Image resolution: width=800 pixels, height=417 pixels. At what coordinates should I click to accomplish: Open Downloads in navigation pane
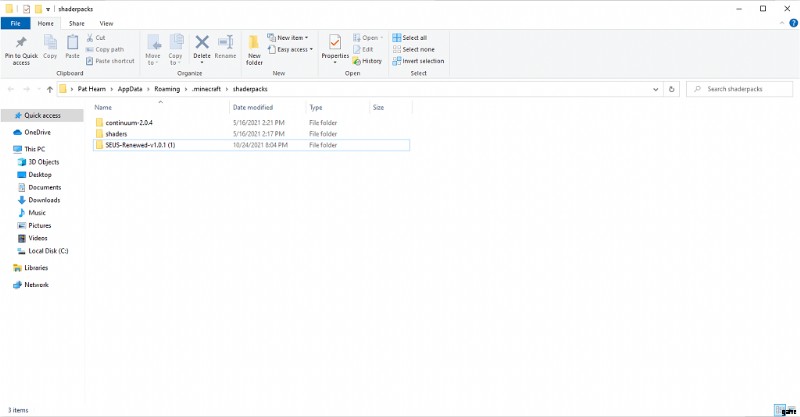39,200
